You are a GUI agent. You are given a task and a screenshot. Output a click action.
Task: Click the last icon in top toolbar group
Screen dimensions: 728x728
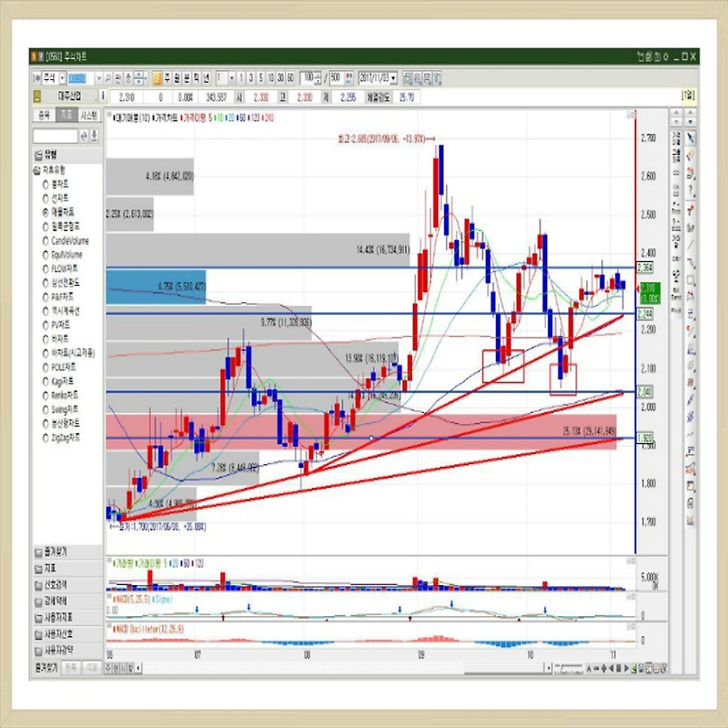[437, 78]
